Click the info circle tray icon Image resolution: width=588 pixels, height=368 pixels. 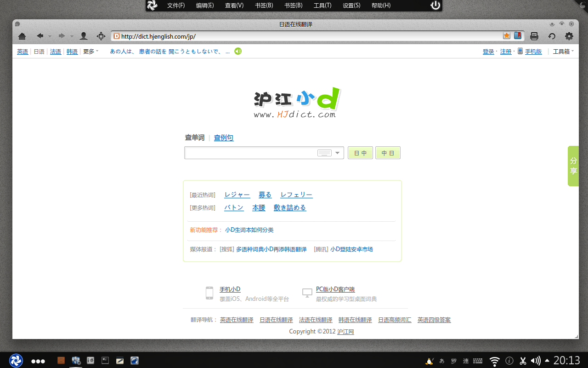[509, 361]
